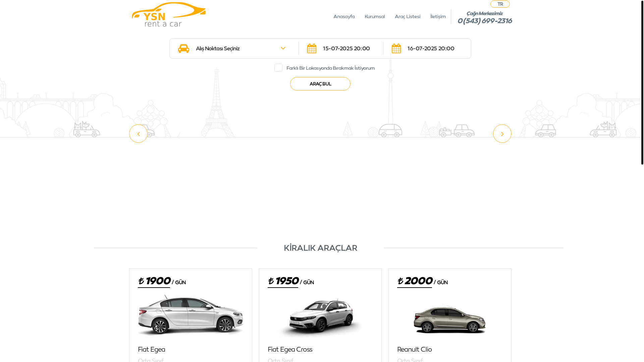Open the Kurumsal menu item
Screen dimensions: 644x362
point(375,16)
